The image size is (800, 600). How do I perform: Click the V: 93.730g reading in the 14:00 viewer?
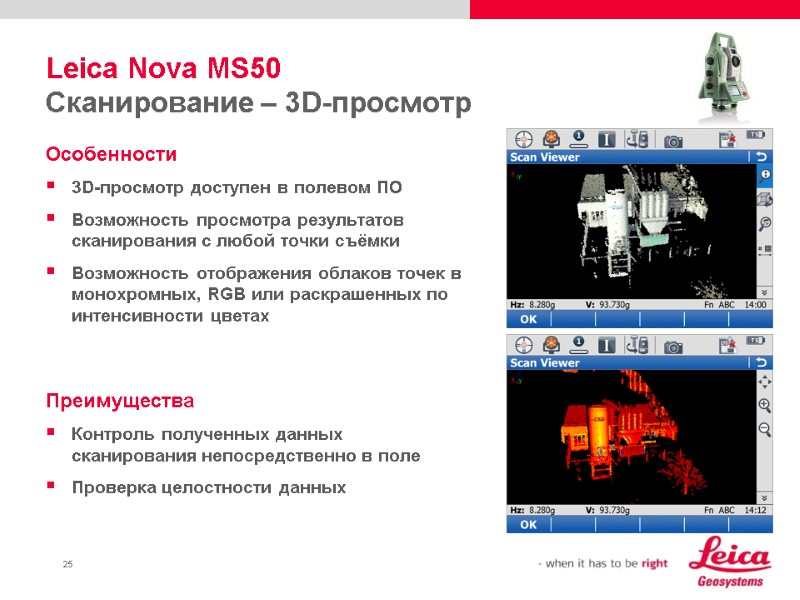coord(608,305)
